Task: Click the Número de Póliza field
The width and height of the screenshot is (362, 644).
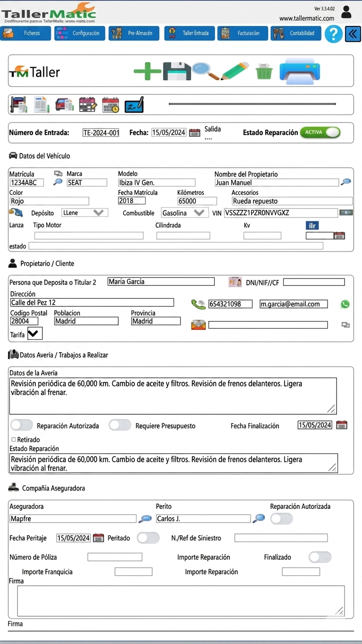Action: (115, 557)
